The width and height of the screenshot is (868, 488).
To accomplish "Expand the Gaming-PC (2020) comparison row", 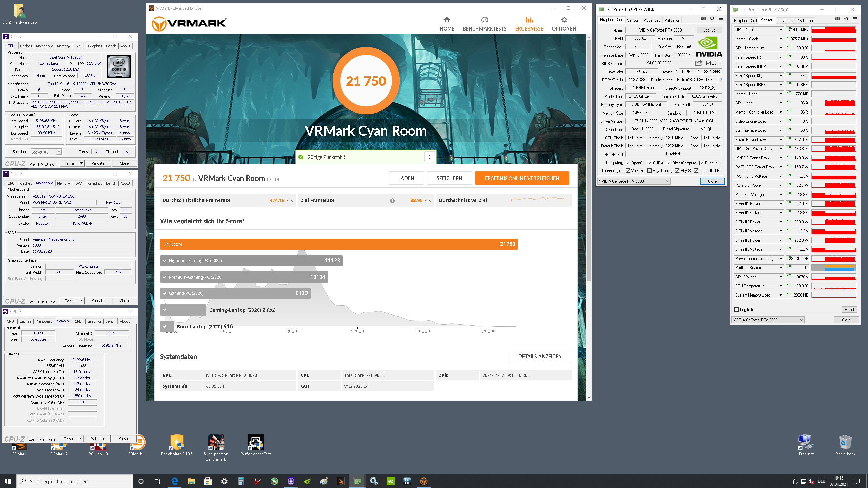I will [235, 293].
